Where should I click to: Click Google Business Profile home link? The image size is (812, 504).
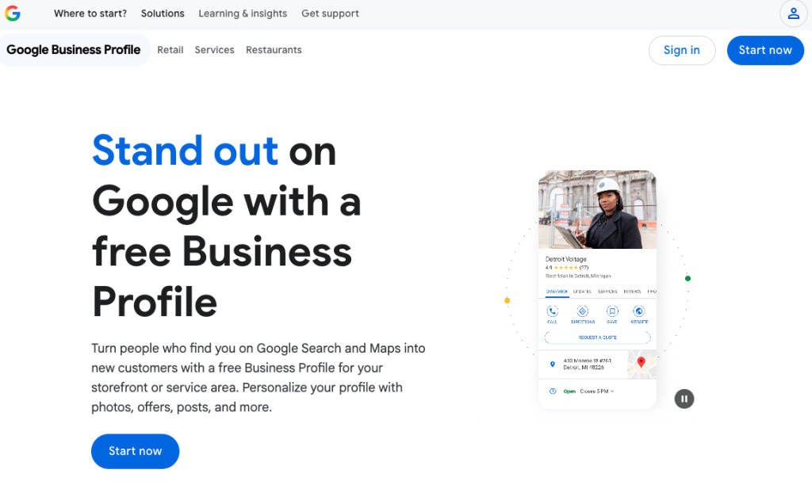point(74,49)
